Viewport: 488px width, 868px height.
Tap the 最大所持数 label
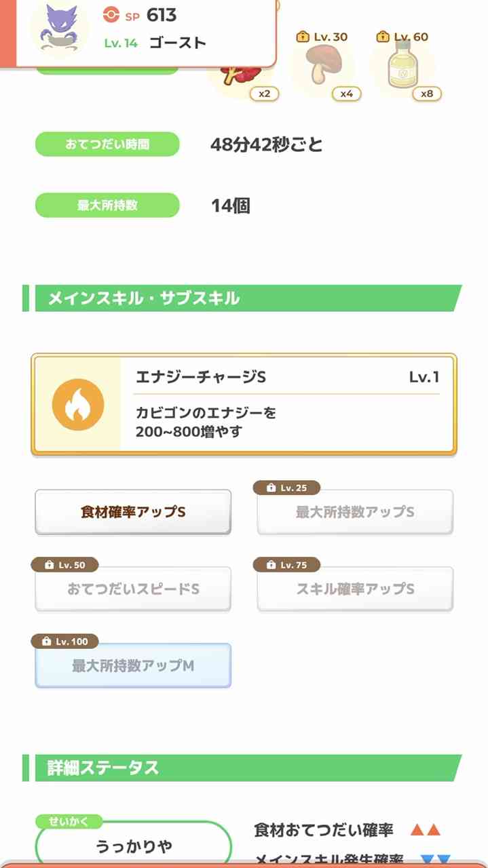[107, 205]
